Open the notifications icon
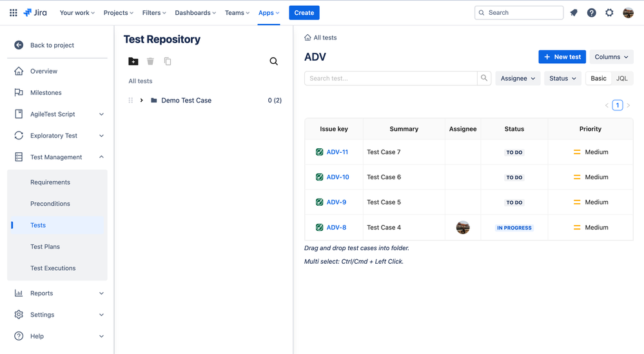Viewport: 644px width, 354px height. pyautogui.click(x=574, y=13)
